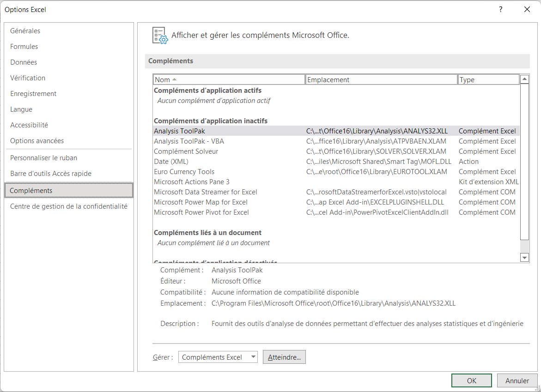541x392 pixels.
Task: Select the Analysis ToolPak row
Action: point(336,131)
